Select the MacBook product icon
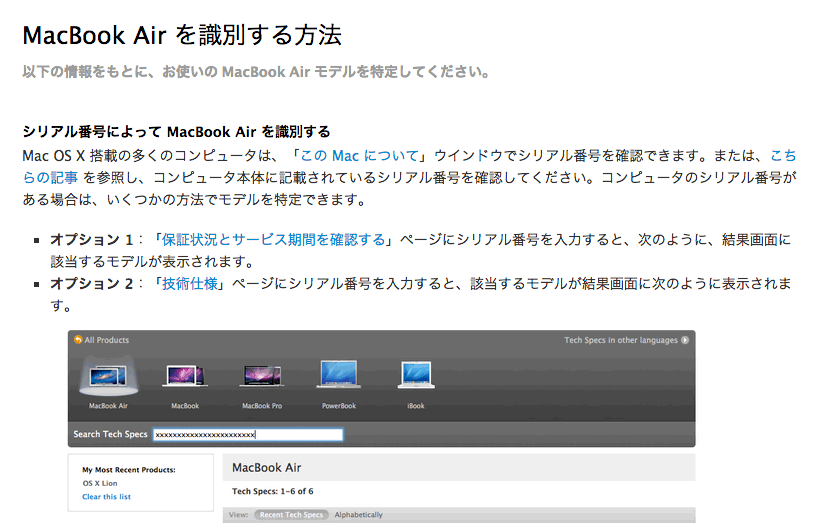 185,376
